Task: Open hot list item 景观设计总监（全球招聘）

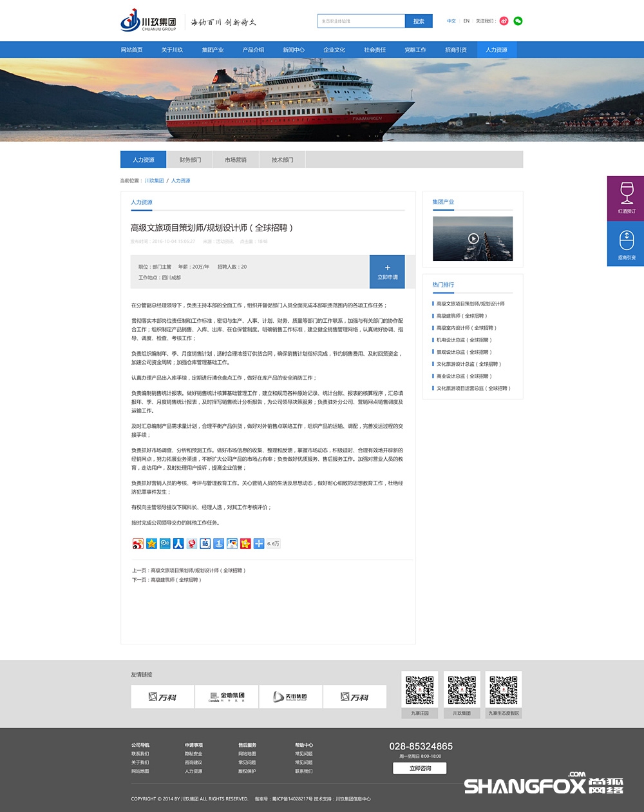Action: pyautogui.click(x=464, y=352)
